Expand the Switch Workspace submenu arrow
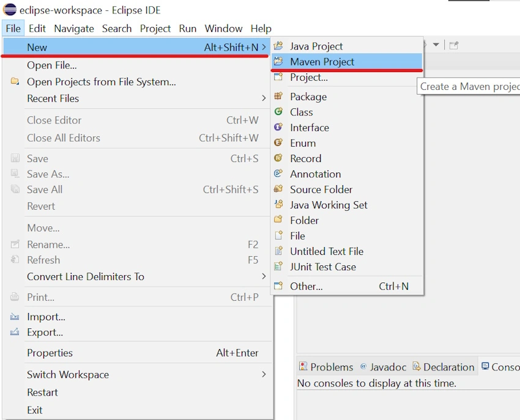Image resolution: width=520 pixels, height=420 pixels. coord(264,374)
